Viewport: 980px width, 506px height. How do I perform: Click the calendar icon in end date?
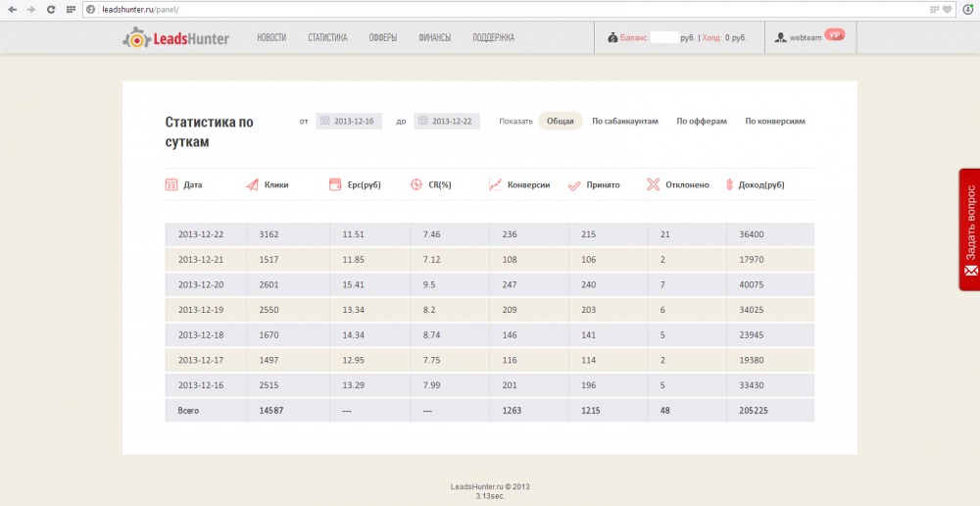423,122
